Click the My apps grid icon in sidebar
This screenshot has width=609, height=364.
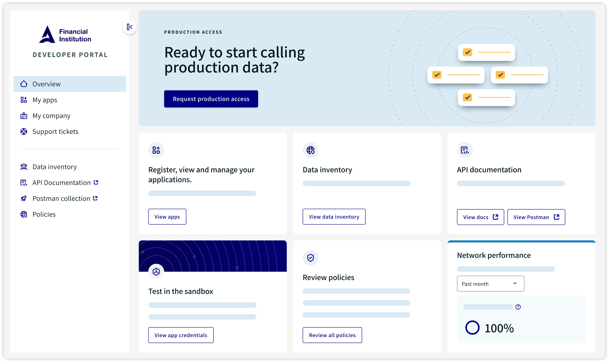pyautogui.click(x=24, y=100)
